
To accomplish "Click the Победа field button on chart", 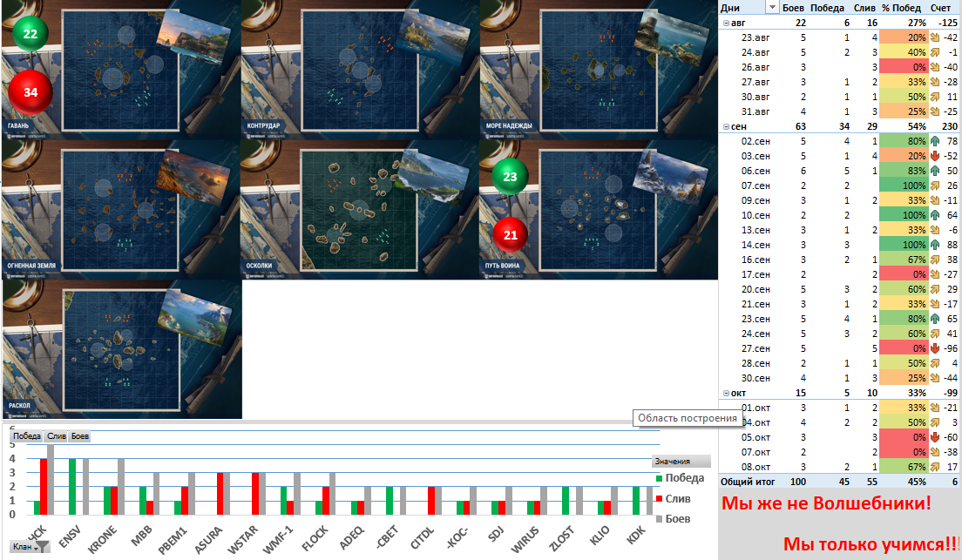I will (26, 436).
